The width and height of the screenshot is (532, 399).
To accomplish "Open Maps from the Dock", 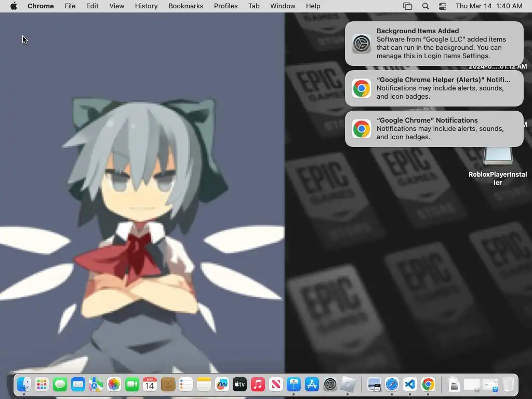I will [x=96, y=384].
